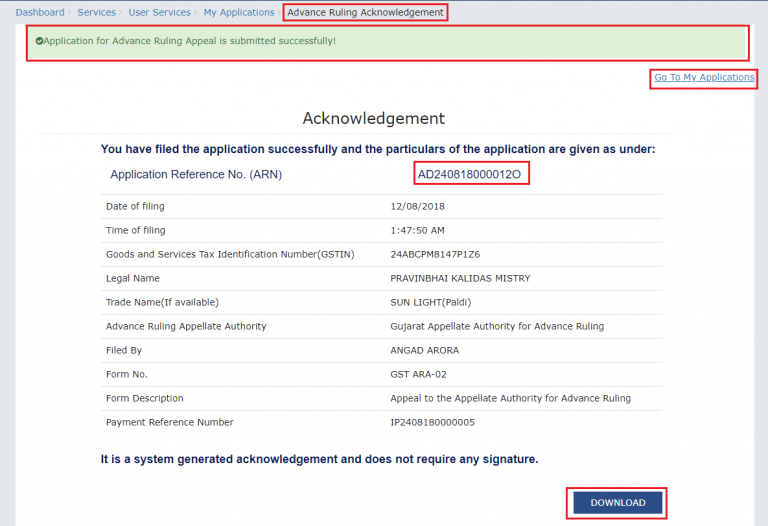Select the Filed By name ANGAD ARORA
The image size is (768, 526).
click(425, 350)
